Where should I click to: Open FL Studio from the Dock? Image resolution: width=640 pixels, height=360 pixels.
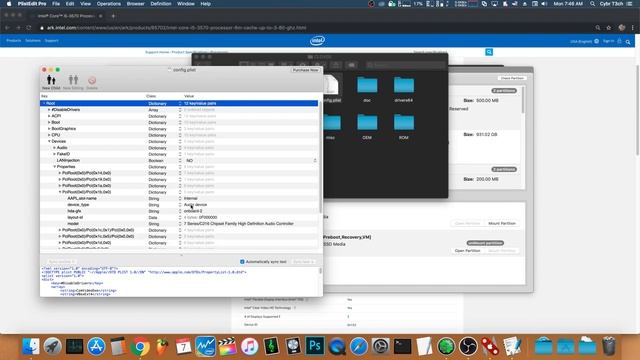[x=162, y=347]
